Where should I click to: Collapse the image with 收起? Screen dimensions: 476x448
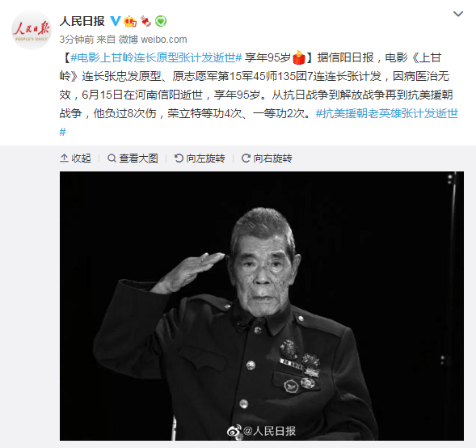point(75,158)
